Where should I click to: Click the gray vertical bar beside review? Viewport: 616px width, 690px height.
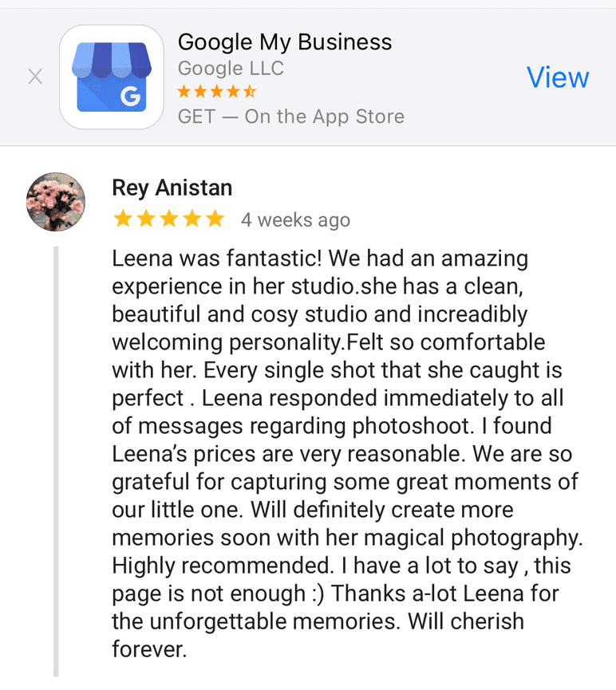(x=56, y=463)
